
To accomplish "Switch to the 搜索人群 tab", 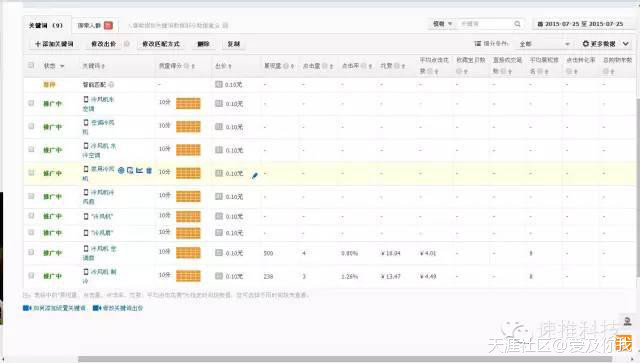I will click(95, 25).
